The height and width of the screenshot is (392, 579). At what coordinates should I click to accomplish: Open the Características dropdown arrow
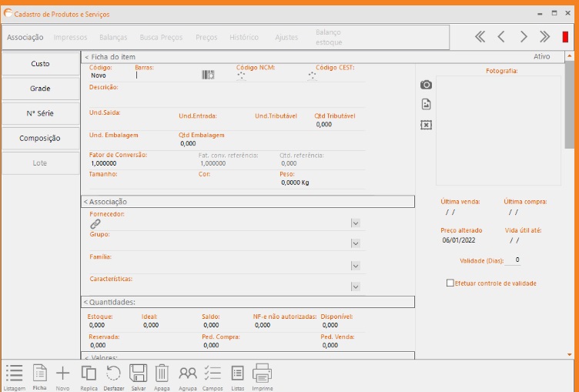click(x=355, y=286)
